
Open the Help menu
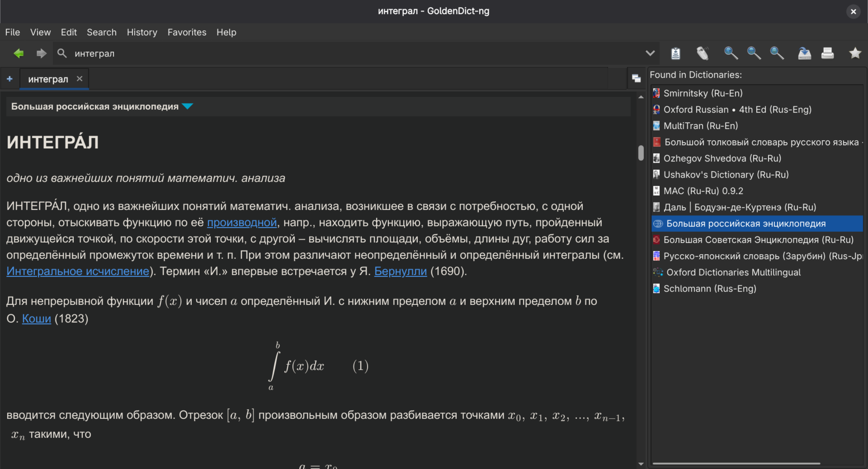coord(226,32)
